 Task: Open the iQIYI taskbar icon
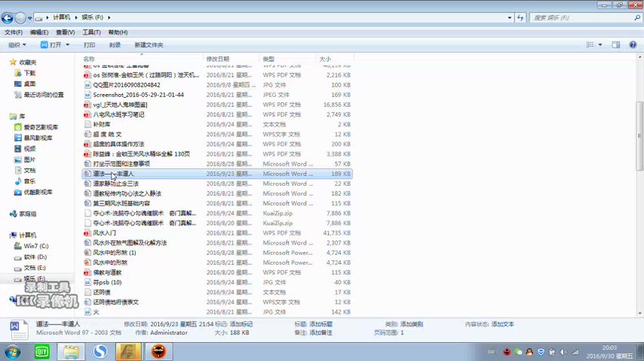42,352
